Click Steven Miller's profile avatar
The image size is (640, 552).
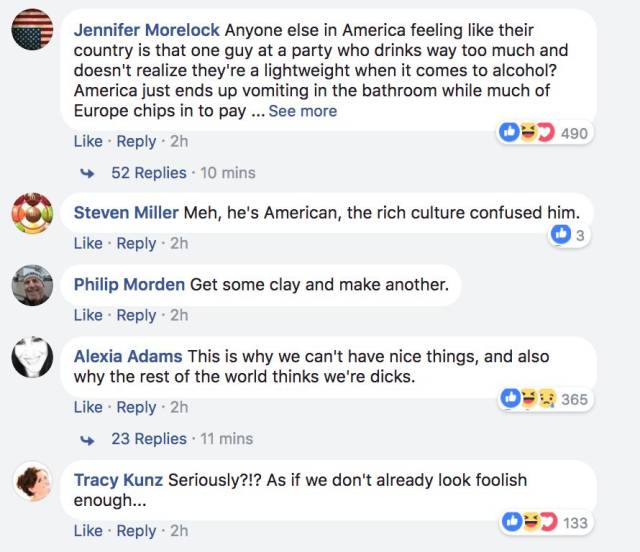pos(32,213)
